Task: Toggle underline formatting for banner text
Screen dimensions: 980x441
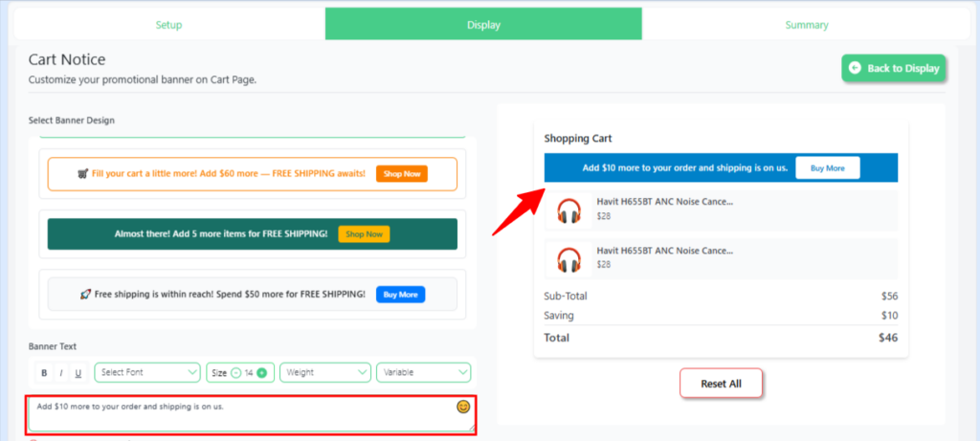Action: (x=78, y=373)
